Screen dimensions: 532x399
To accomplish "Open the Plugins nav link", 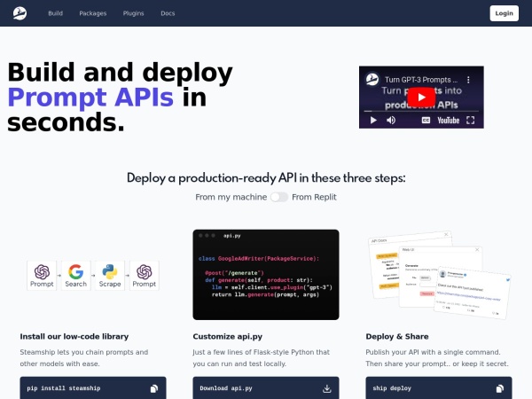I will [x=133, y=13].
